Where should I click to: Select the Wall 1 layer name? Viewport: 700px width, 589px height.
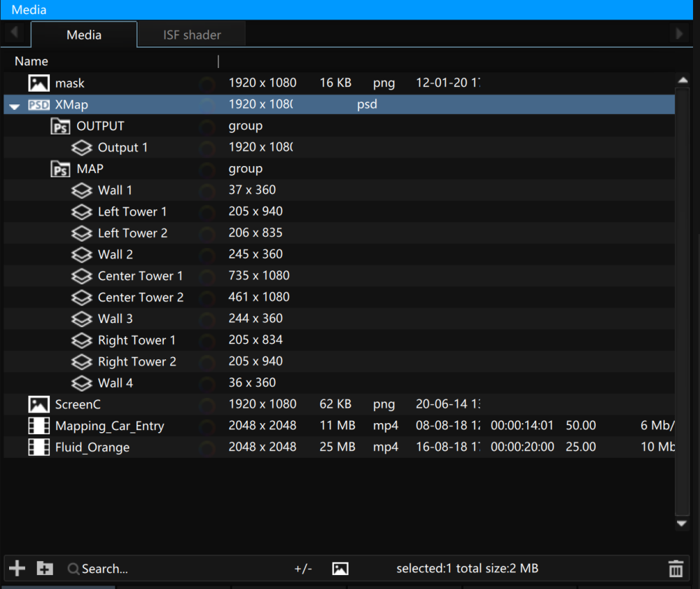[115, 190]
